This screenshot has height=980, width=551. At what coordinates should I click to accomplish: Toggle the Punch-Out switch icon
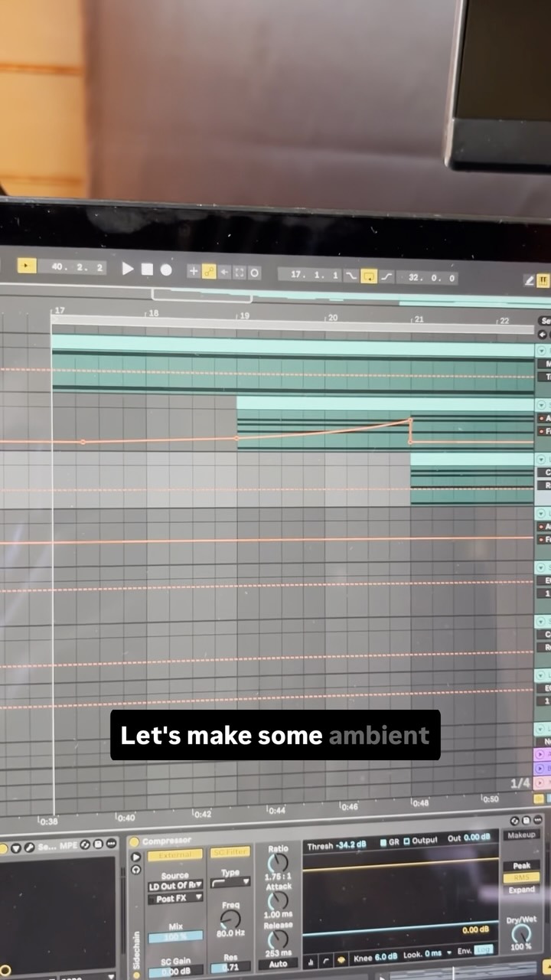pos(387,277)
